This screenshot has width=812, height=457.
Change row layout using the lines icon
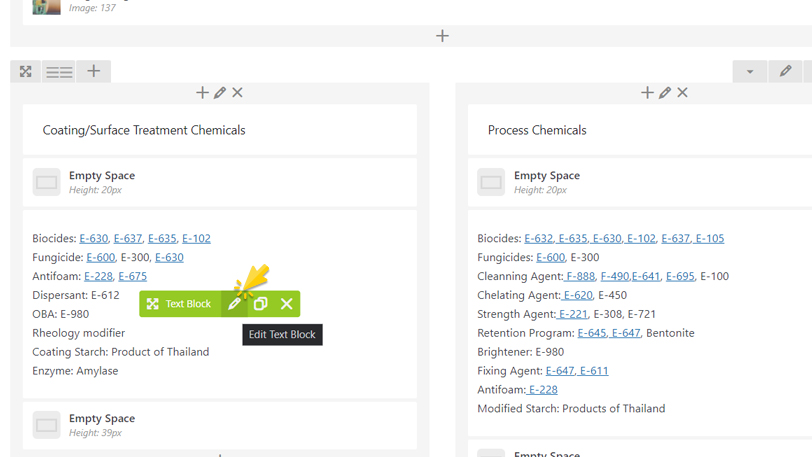click(59, 71)
